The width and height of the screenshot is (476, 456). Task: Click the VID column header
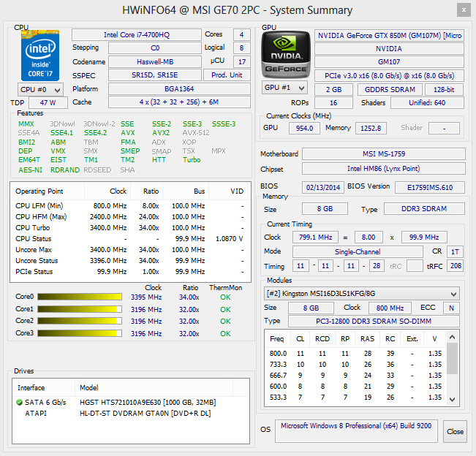tap(228, 191)
